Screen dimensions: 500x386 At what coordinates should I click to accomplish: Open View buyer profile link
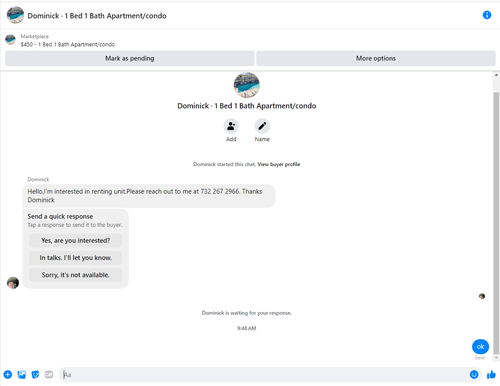point(279,164)
